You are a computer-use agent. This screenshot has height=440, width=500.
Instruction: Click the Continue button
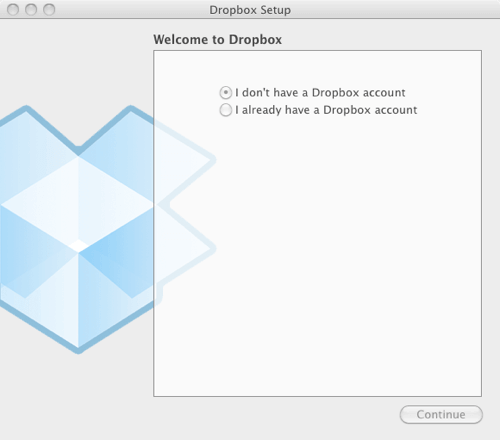coord(441,414)
